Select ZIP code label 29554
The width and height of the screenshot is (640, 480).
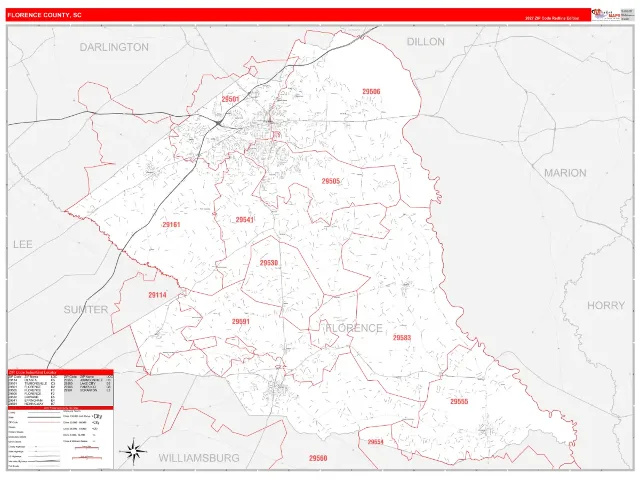[x=376, y=442]
